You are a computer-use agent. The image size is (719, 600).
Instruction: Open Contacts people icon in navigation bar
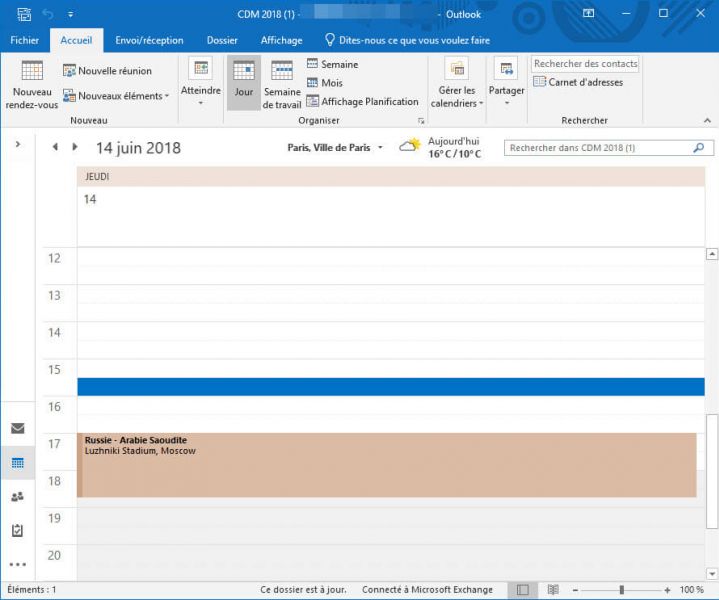point(18,497)
